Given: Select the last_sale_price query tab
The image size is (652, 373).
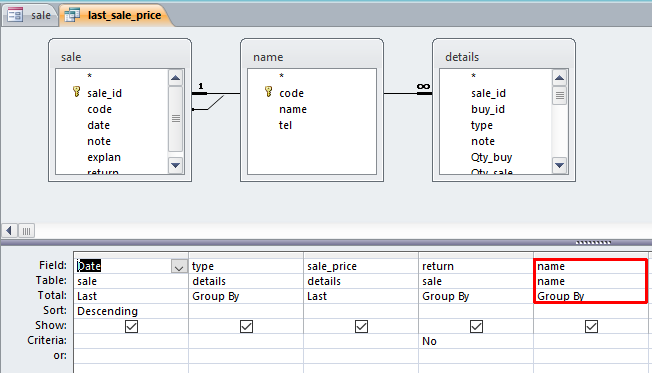Looking at the screenshot, I should coord(116,15).
